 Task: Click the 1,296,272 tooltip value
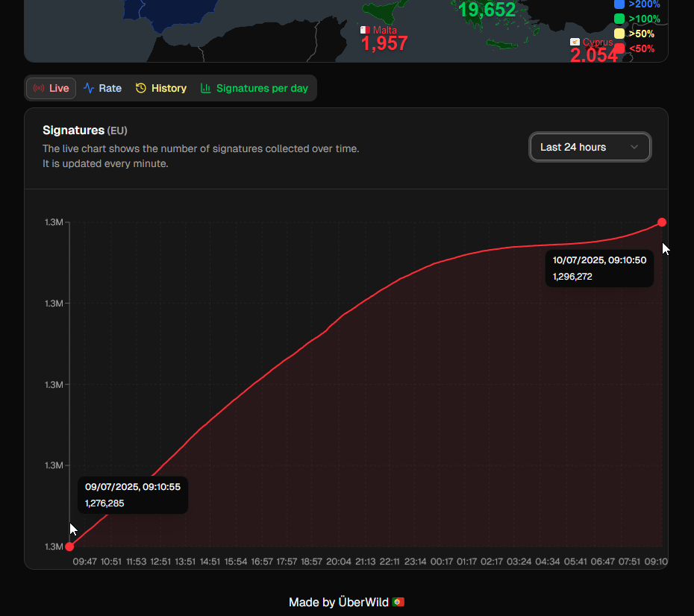[x=572, y=277]
